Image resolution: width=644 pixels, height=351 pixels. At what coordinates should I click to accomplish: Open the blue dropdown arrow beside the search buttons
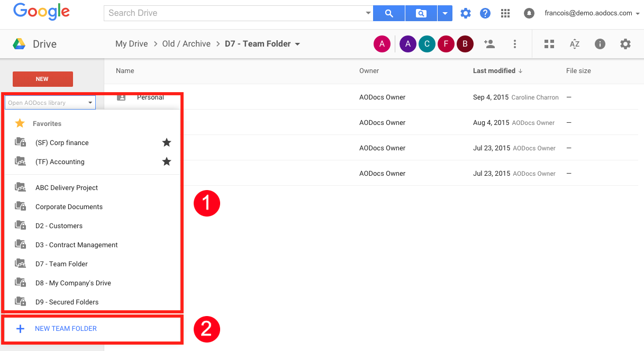(x=445, y=13)
